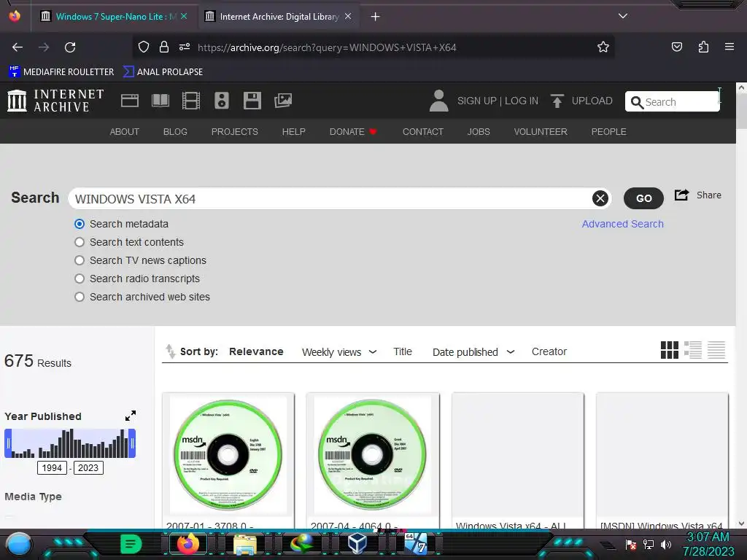Switch to tile grid view
Viewport: 747px width, 560px height.
click(670, 350)
